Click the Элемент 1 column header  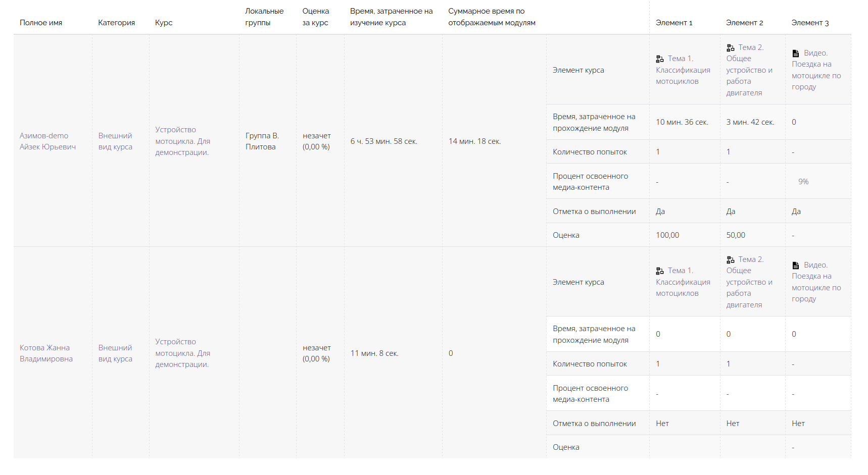coord(674,23)
